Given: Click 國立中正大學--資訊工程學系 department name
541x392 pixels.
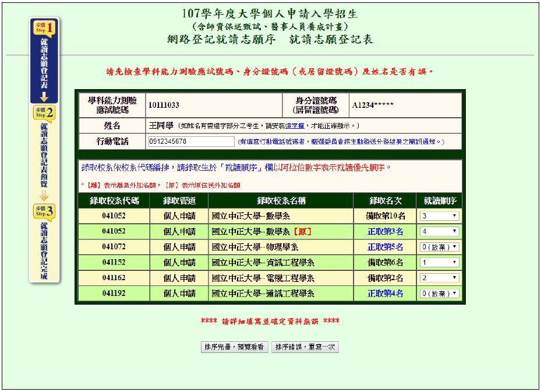Looking at the screenshot, I should click(x=263, y=263).
